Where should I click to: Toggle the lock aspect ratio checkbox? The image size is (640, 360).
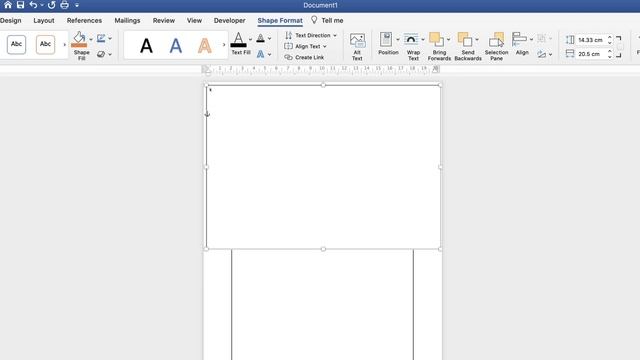point(620,47)
